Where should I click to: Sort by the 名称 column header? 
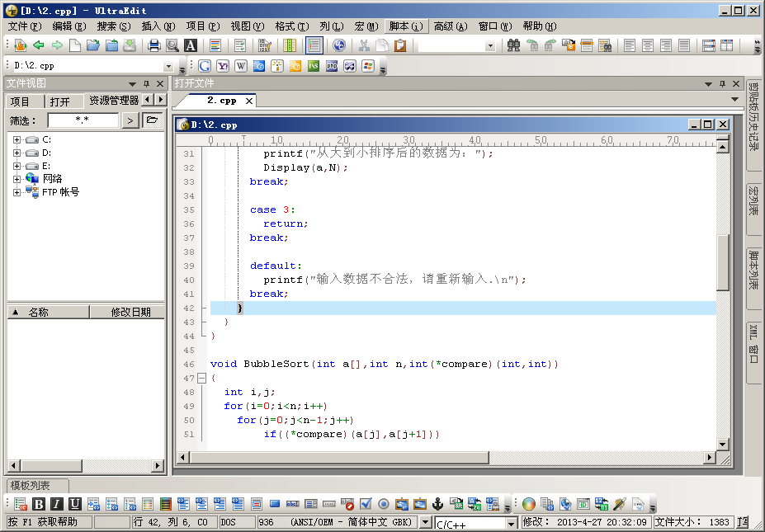coord(49,312)
